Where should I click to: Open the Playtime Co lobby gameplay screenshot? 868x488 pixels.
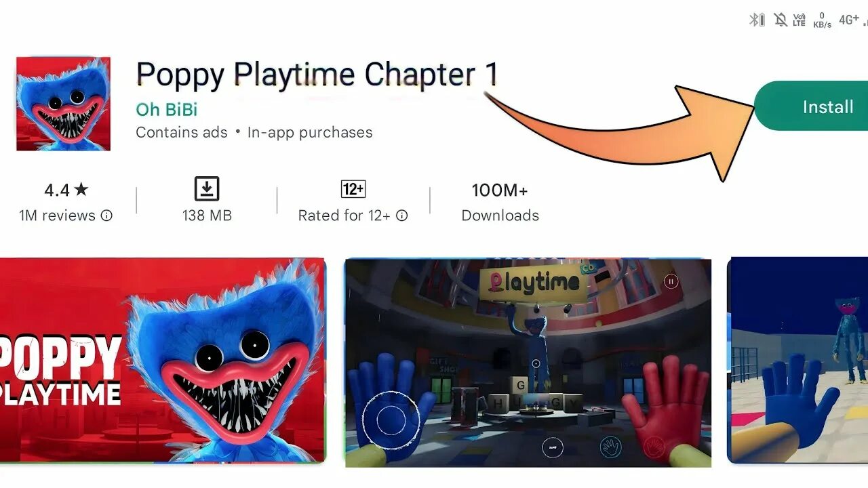pyautogui.click(x=528, y=363)
